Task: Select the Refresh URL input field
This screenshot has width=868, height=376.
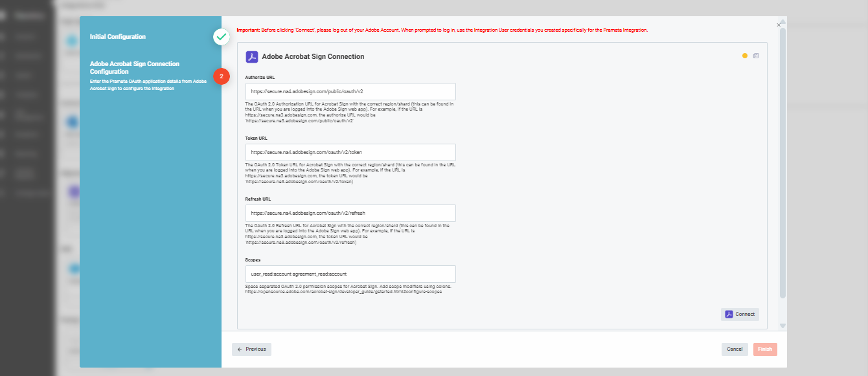Action: (350, 213)
